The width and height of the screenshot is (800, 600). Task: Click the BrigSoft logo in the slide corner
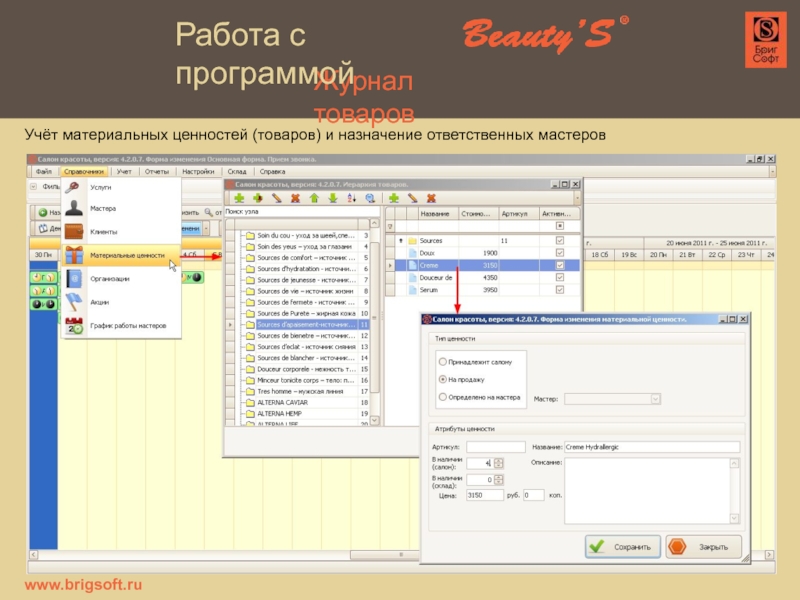click(766, 40)
